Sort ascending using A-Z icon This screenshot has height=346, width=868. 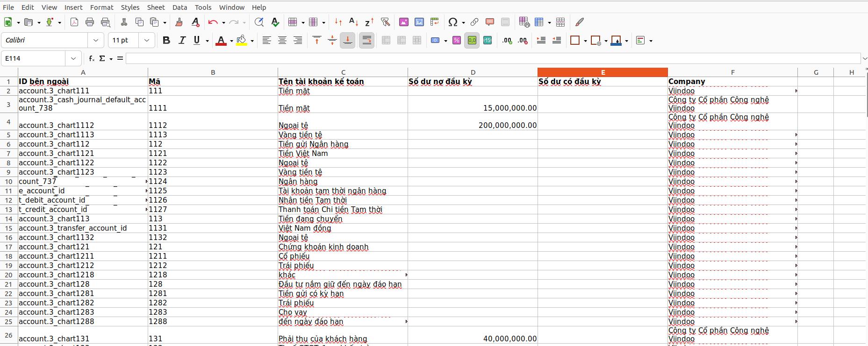pos(354,22)
